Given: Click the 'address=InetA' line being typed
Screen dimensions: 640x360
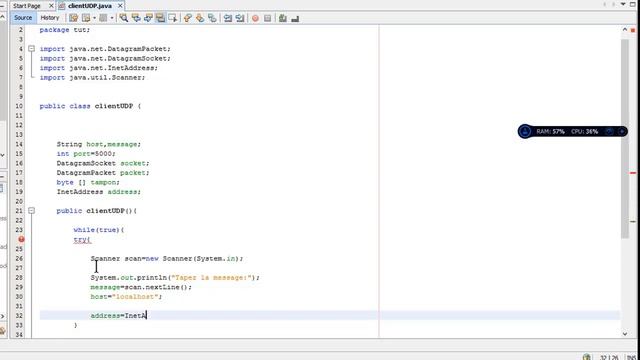Looking at the screenshot, I should coord(118,316).
